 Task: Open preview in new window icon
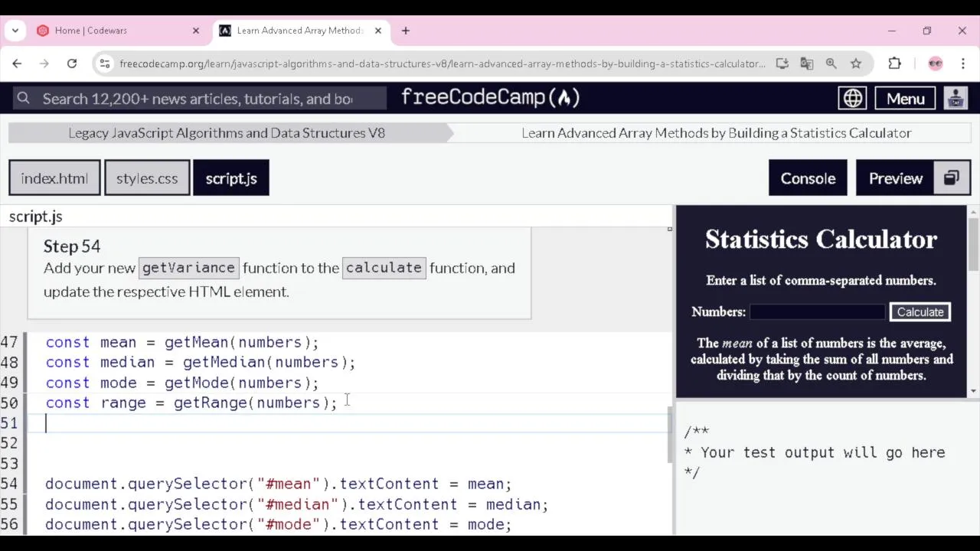point(952,178)
